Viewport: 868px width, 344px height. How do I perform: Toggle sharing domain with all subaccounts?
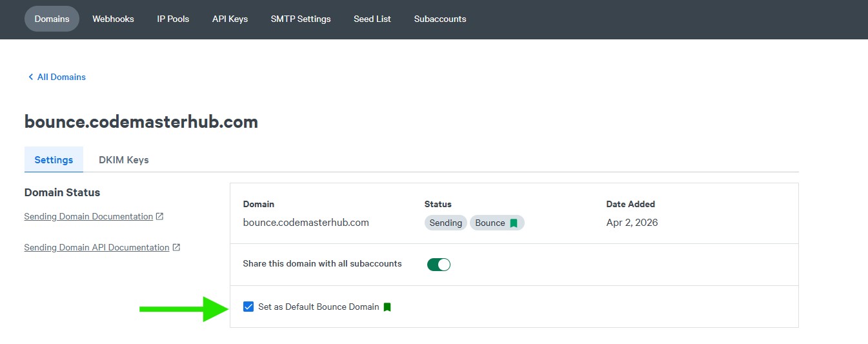click(438, 264)
